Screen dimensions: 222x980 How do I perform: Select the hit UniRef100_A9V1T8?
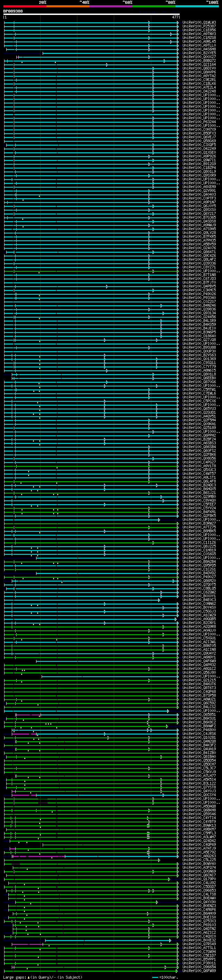pos(199,466)
